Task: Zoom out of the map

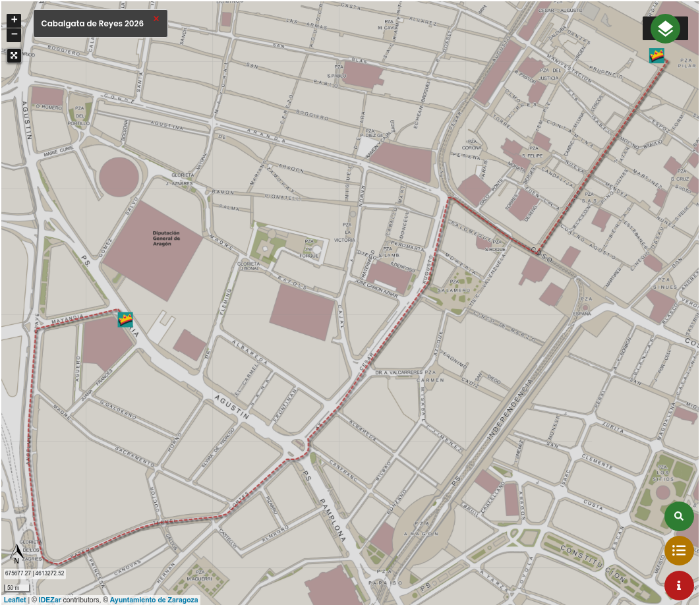Action: 15,35
